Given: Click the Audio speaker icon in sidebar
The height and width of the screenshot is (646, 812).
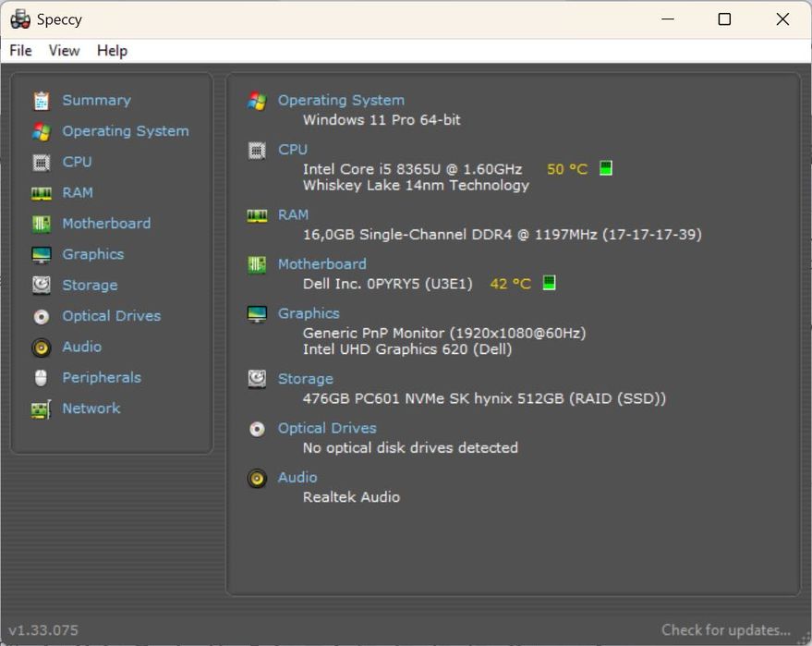Looking at the screenshot, I should point(42,347).
